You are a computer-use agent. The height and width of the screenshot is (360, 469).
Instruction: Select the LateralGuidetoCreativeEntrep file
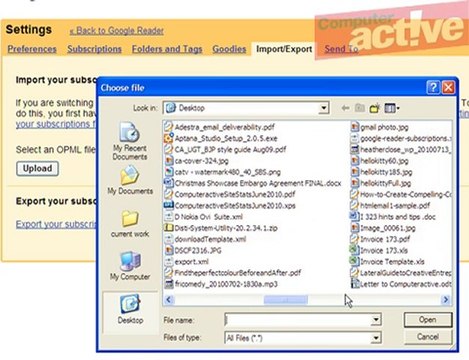401,273
